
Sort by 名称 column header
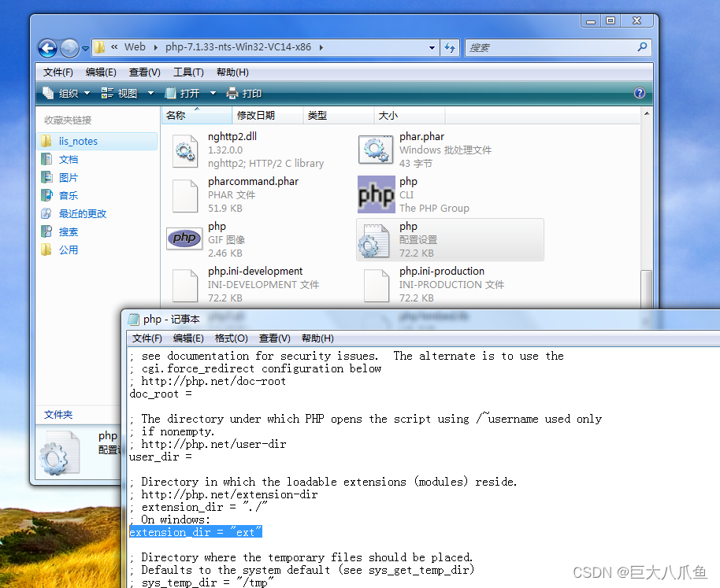point(196,115)
